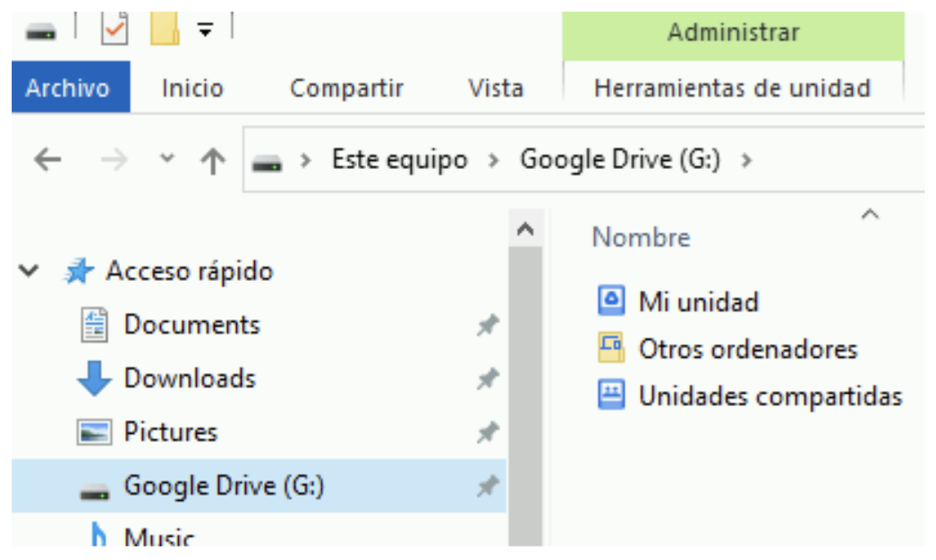Toggle the pin next to Documents
936x560 pixels.
[487, 326]
